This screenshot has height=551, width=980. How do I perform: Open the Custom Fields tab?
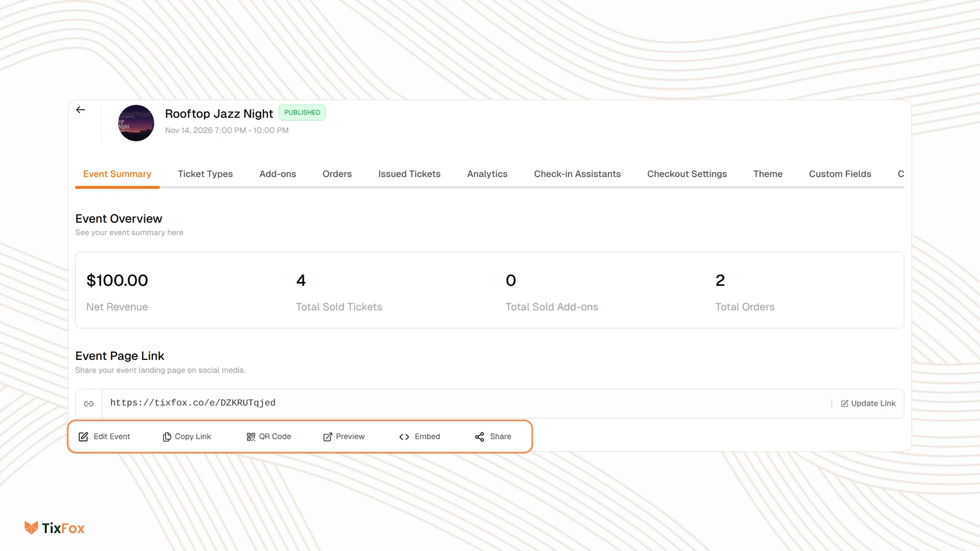point(840,174)
